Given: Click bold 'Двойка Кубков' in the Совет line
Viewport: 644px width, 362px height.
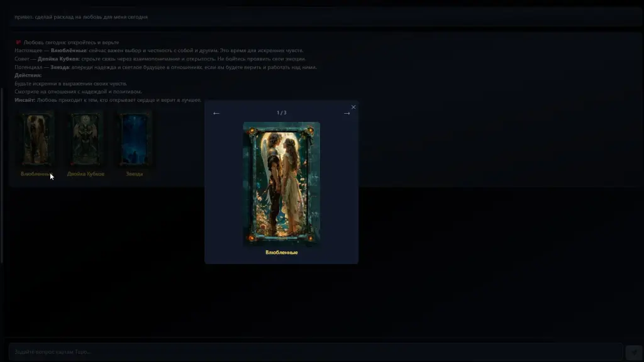Looking at the screenshot, I should [58, 58].
